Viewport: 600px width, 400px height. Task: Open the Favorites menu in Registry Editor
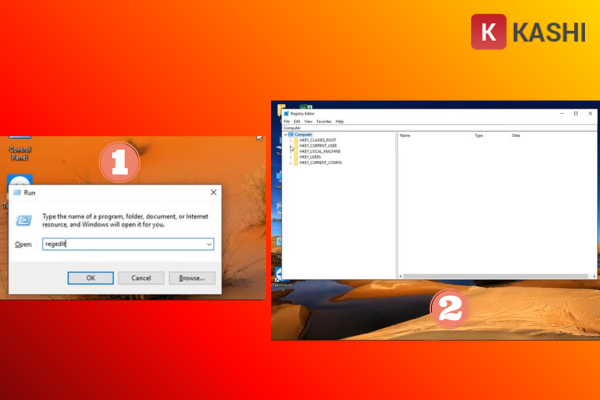point(324,121)
